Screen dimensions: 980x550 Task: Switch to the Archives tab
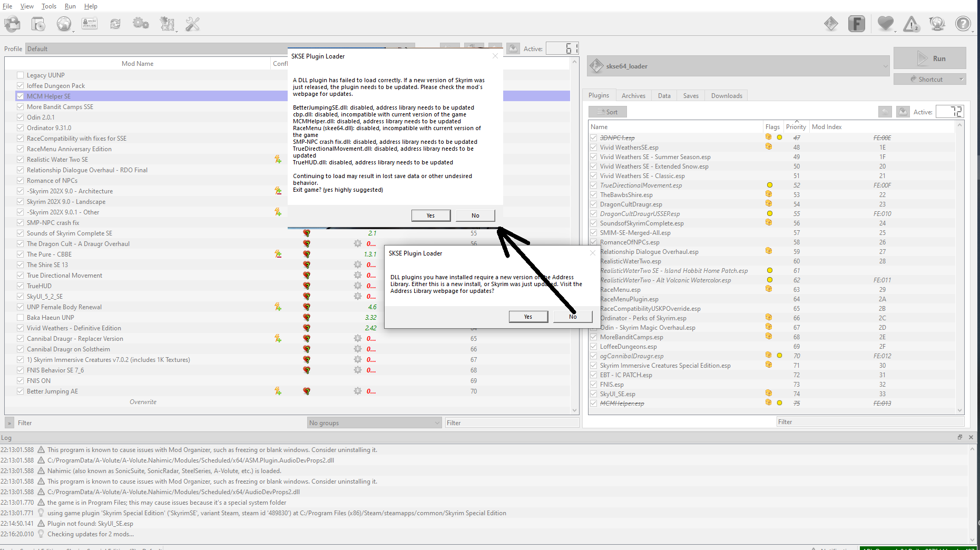[x=633, y=95]
